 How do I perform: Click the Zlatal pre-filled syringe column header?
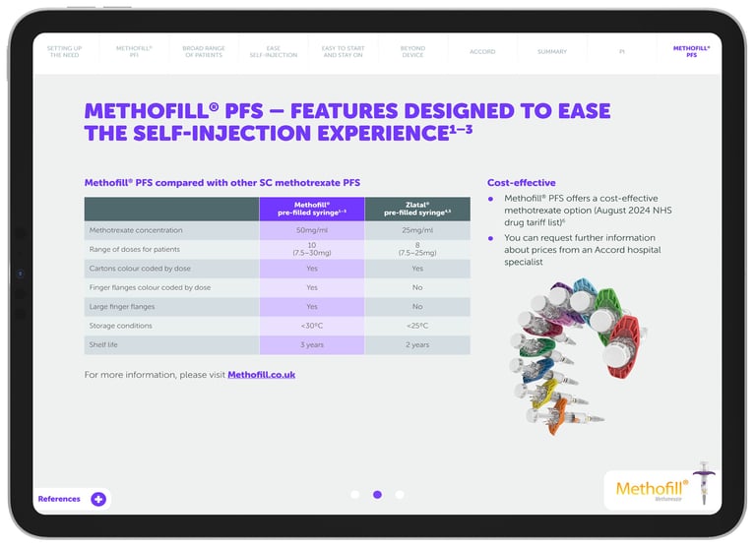(417, 209)
